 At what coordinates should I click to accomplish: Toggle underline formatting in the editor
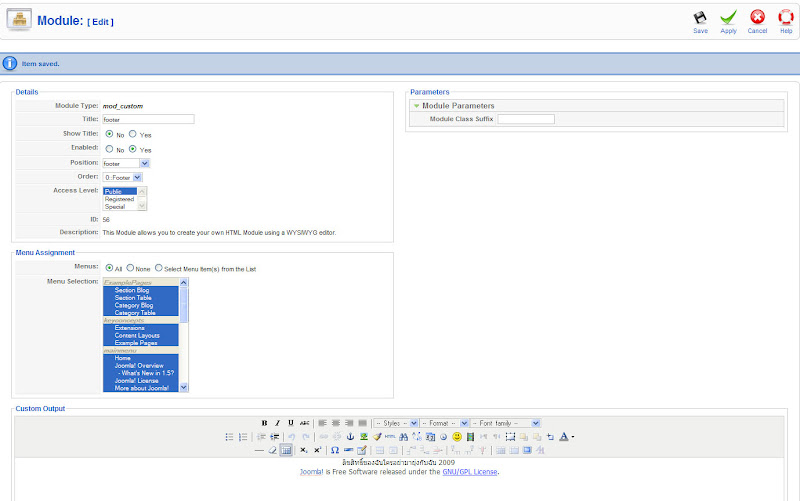[291, 423]
